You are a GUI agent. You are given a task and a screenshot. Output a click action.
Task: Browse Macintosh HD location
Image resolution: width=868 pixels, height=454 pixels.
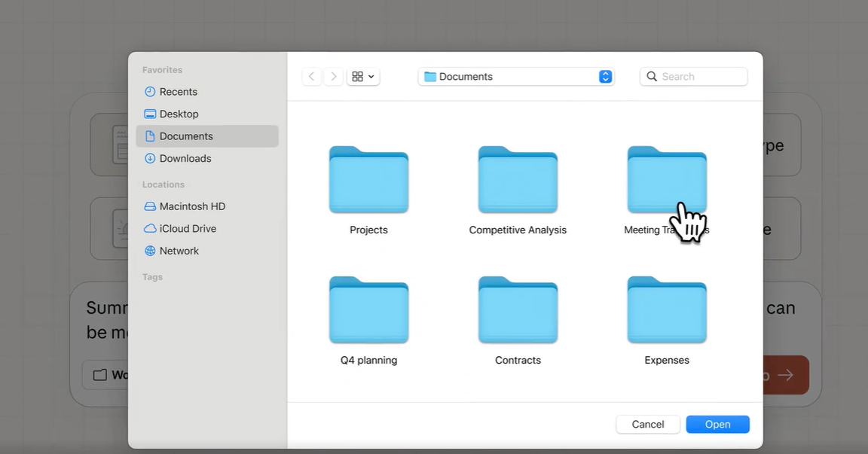(x=192, y=206)
